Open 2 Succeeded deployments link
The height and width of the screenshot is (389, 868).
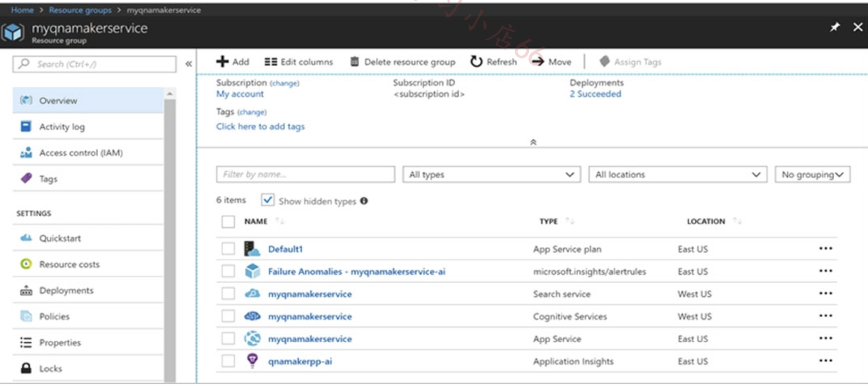tap(595, 93)
